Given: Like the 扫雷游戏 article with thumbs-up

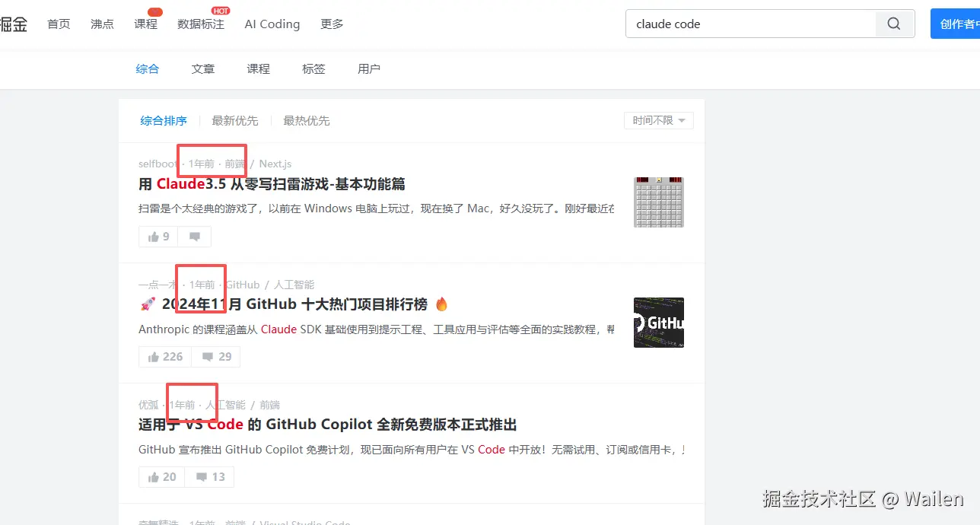Looking at the screenshot, I should pyautogui.click(x=157, y=237).
